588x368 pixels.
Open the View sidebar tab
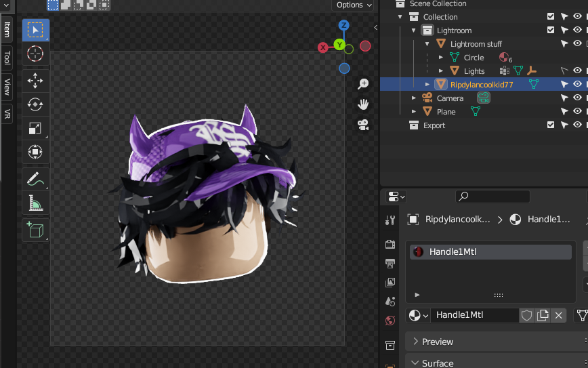(x=7, y=87)
